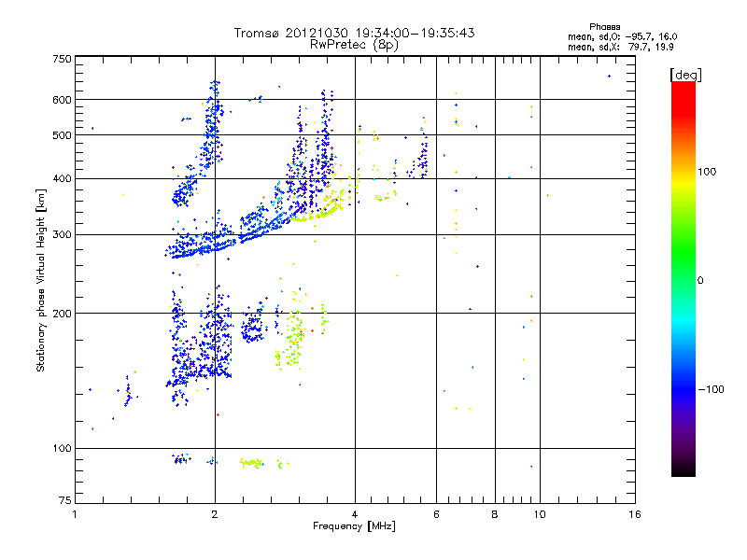This screenshot has width=747, height=560.
Task: Click the colorbar tick label '-100'
Action: 711,389
